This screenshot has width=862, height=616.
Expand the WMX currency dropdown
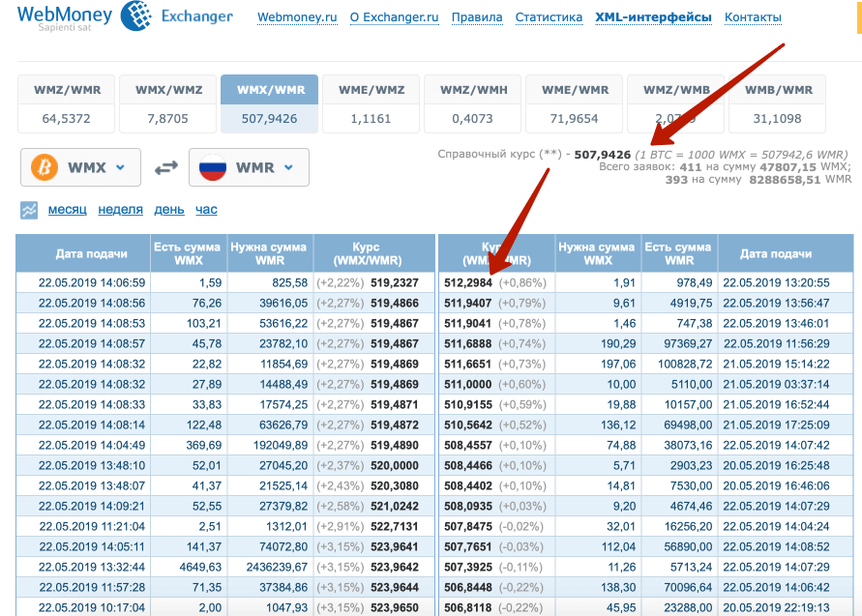point(81,167)
